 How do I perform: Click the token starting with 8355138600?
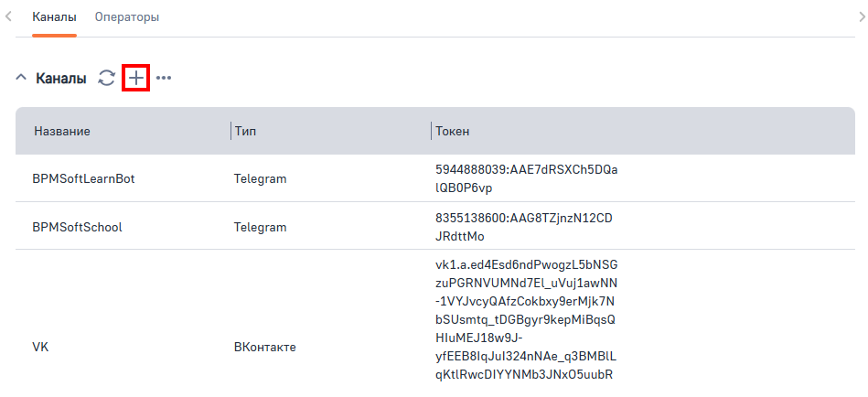523,227
